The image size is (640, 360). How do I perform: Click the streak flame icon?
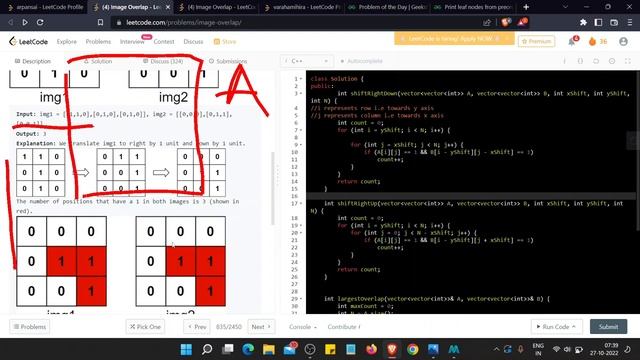(x=592, y=41)
